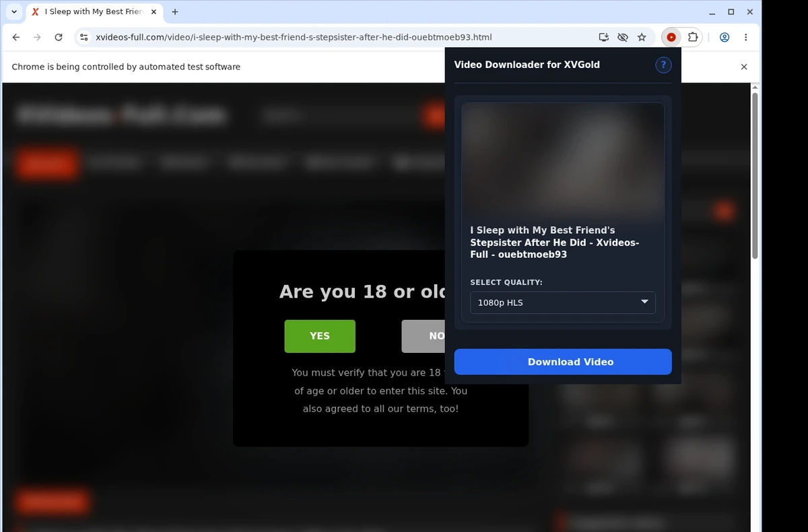Open help question mark in downloader popup
Screen dimensions: 808x532
coord(663,65)
